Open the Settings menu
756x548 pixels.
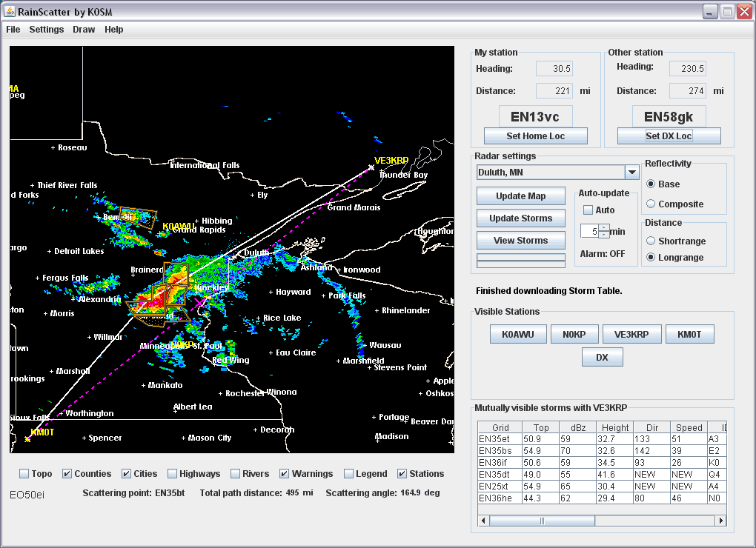tap(46, 30)
